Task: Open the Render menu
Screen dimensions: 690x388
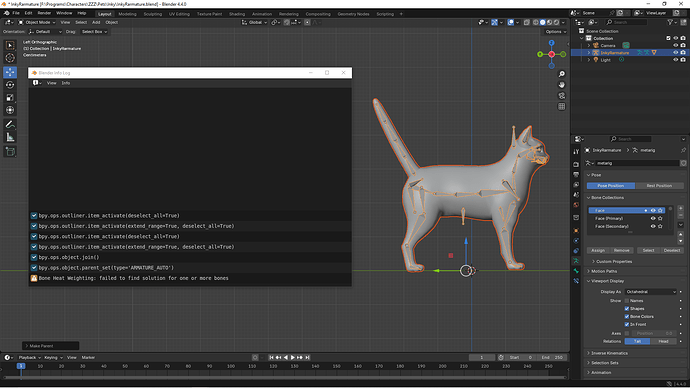Action: tap(44, 13)
